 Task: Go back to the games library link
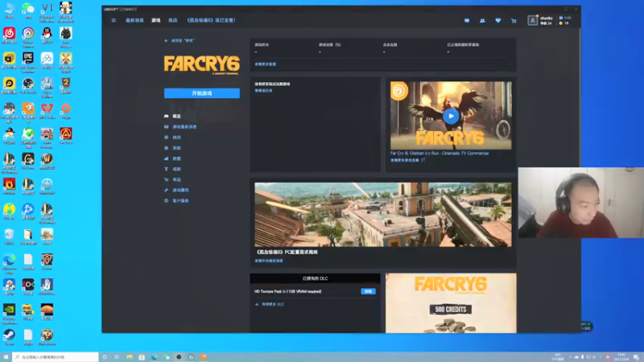pyautogui.click(x=179, y=41)
